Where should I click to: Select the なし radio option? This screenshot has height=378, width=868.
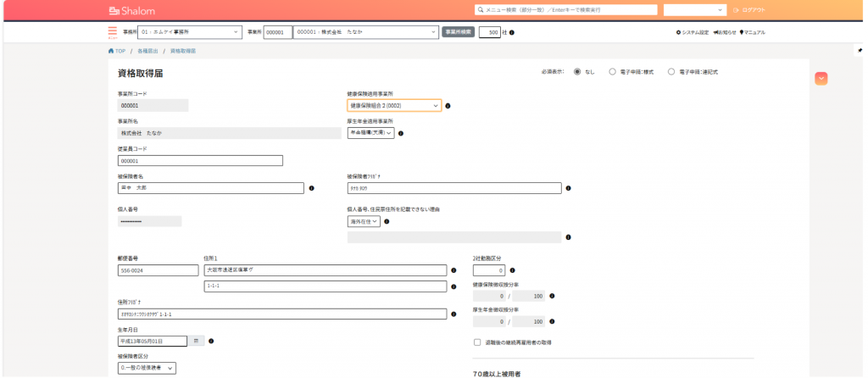point(578,72)
